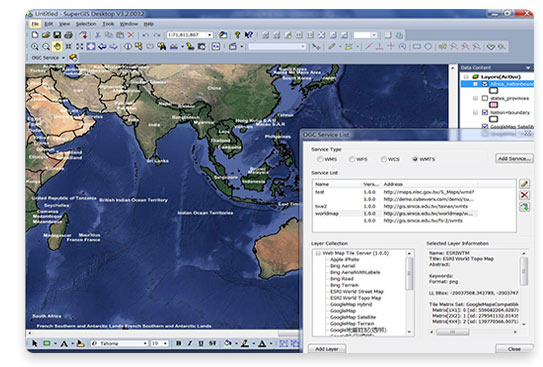
Task: Open the View menu
Action: tap(64, 24)
